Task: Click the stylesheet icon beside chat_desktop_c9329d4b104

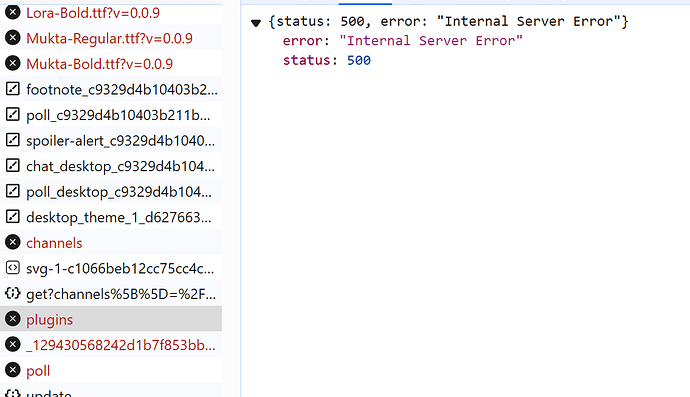Action: (13, 165)
